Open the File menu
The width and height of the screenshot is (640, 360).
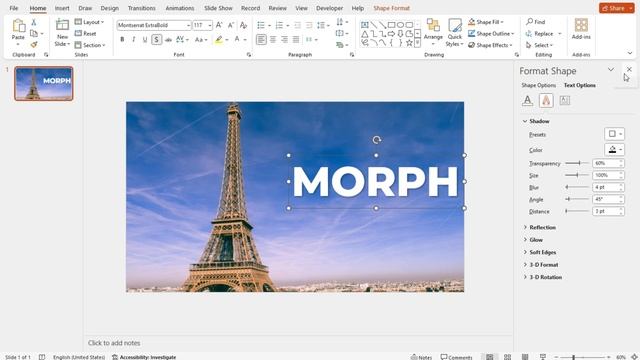point(13,8)
